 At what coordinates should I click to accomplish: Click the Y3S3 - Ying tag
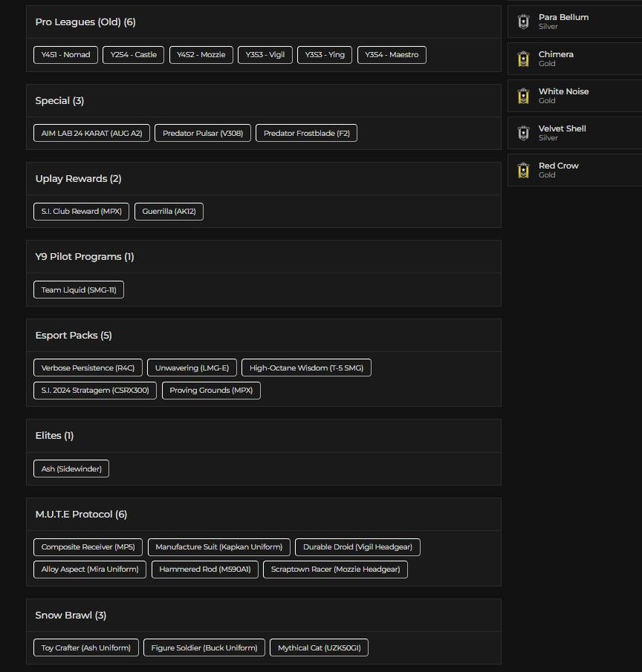[325, 55]
